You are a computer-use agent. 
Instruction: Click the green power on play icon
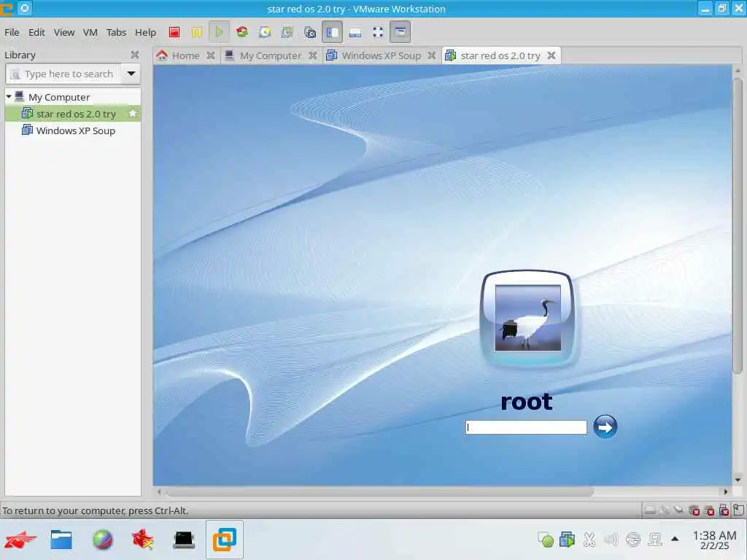(x=219, y=32)
